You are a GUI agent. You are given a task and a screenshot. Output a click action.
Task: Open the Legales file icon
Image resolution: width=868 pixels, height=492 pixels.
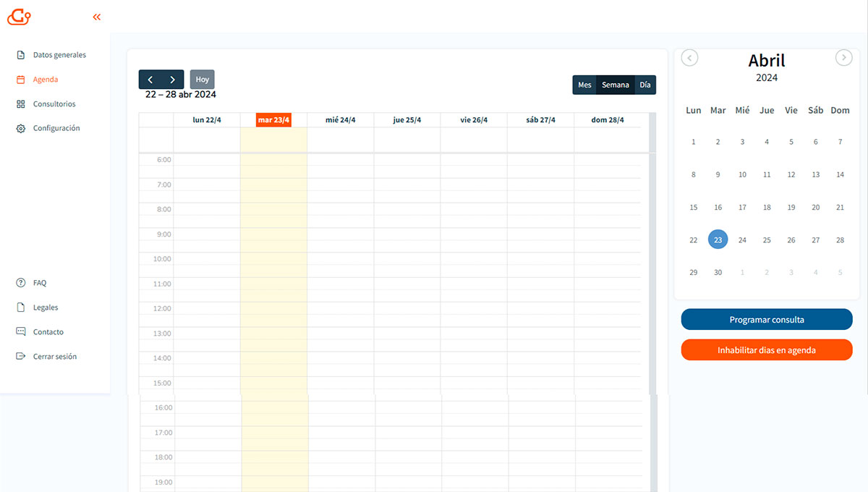[x=21, y=307]
